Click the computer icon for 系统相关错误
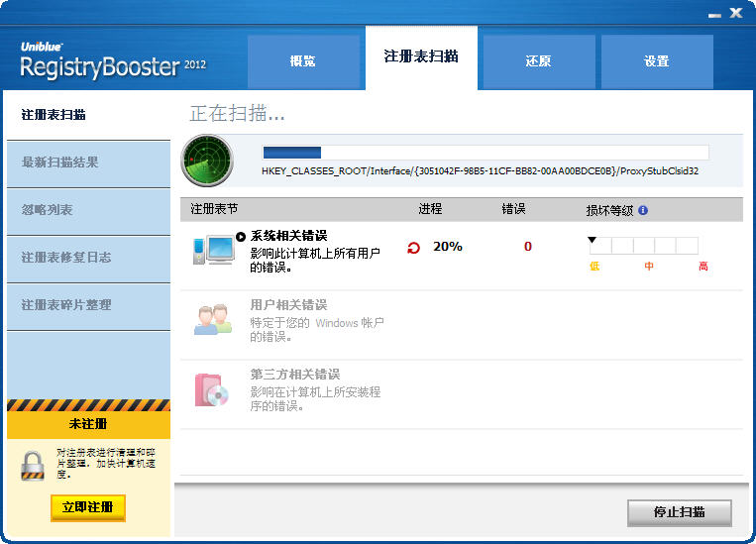This screenshot has height=544, width=756. point(213,250)
